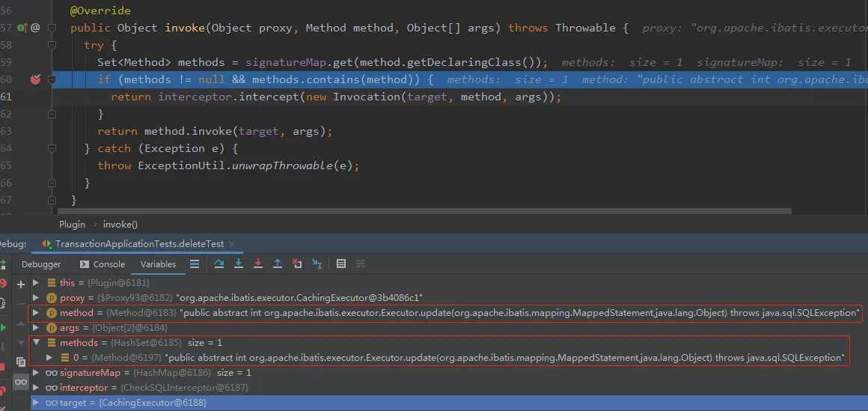Image resolution: width=868 pixels, height=411 pixels.
Task: Switch to the Debugger tab
Action: [41, 264]
